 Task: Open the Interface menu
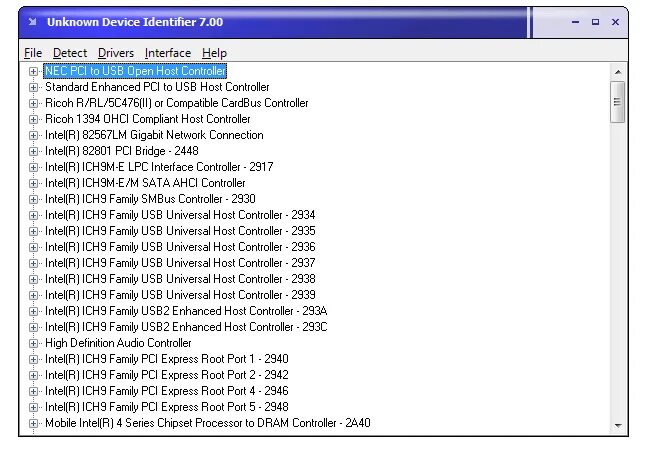(x=168, y=53)
